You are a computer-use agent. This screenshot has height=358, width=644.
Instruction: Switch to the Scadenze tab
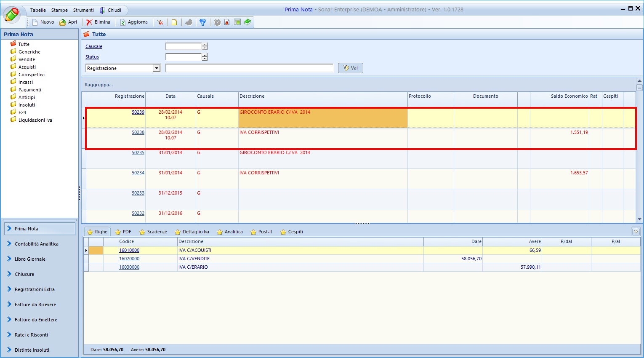[153, 232]
